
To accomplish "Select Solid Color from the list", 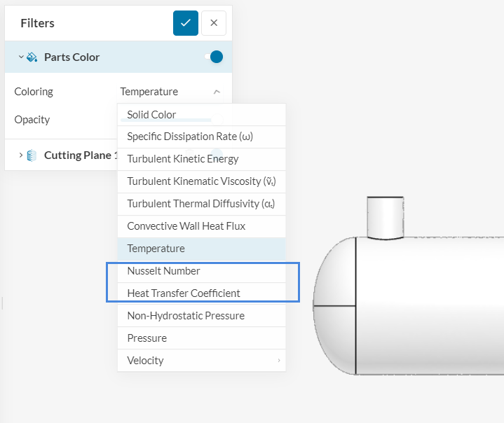I will 151,115.
